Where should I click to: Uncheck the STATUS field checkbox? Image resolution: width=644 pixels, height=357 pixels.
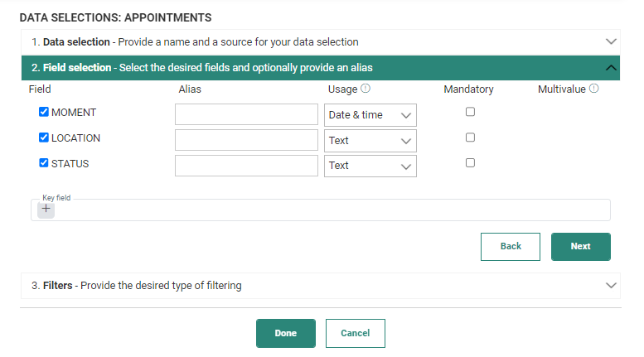44,163
